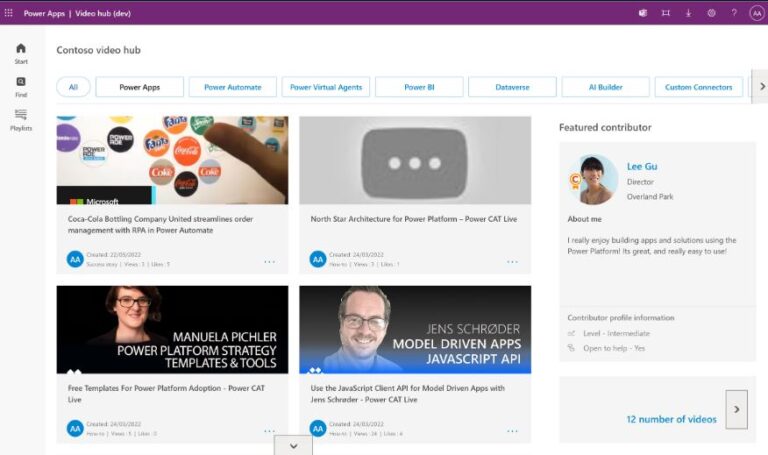This screenshot has height=455, width=768.
Task: Expand more videos with bottom chevron
Action: [293, 446]
